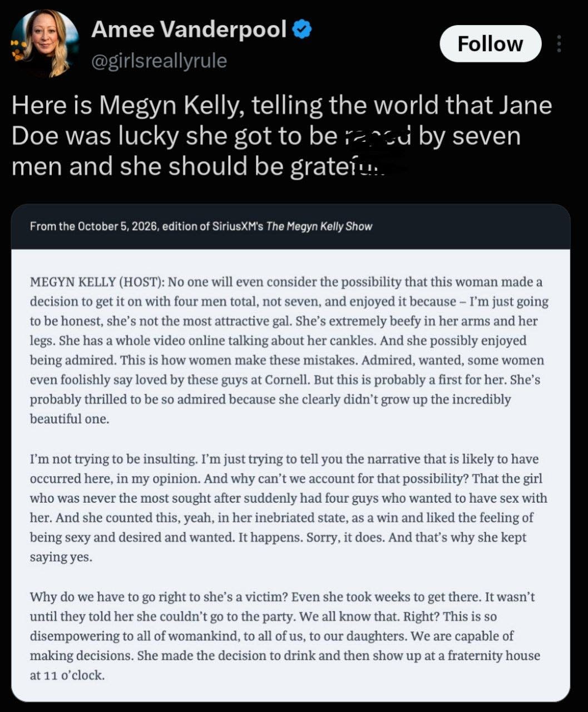Click the blue verified checkmark badge

303,29
